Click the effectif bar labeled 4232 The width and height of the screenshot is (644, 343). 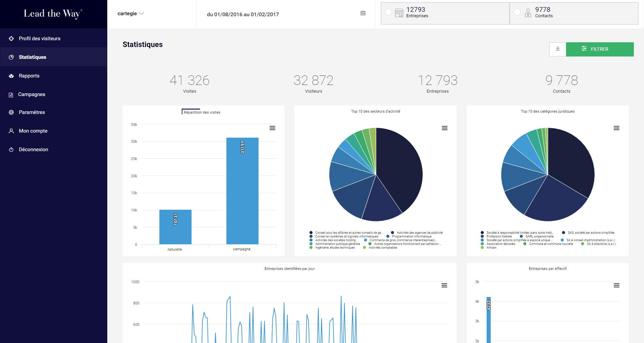click(489, 320)
